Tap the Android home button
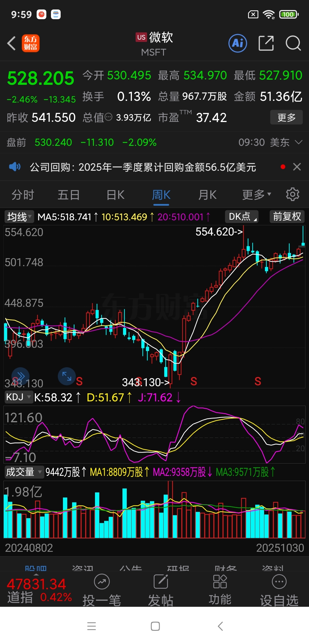Image resolution: width=309 pixels, height=644 pixels. coord(155,626)
